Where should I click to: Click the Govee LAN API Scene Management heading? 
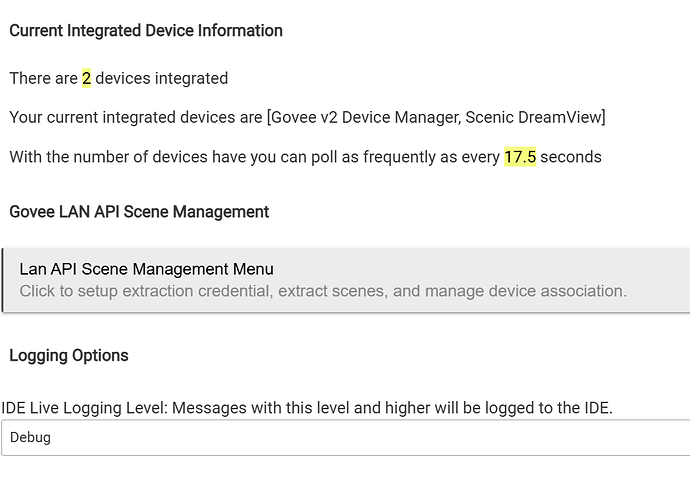point(139,212)
